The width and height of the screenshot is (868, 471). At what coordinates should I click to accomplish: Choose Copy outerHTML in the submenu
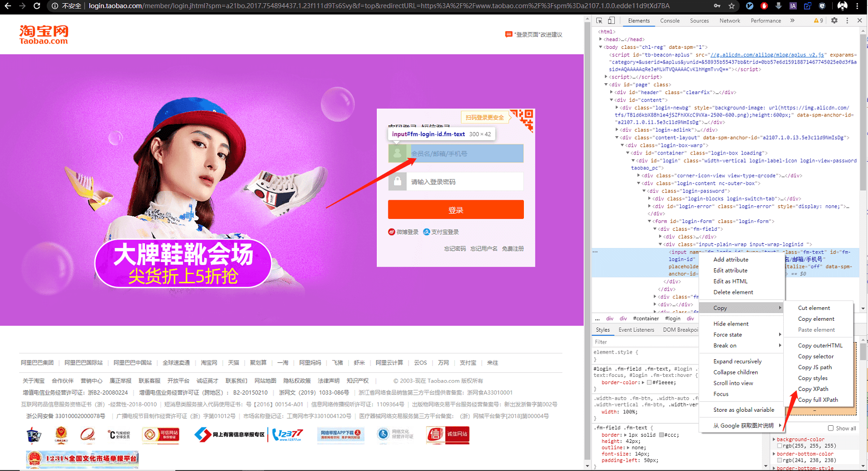click(x=819, y=346)
